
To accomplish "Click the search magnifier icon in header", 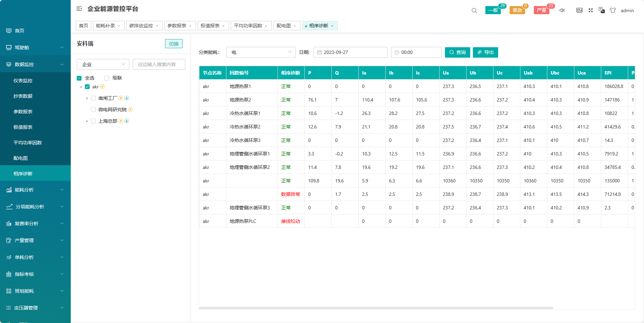I will (474, 10).
